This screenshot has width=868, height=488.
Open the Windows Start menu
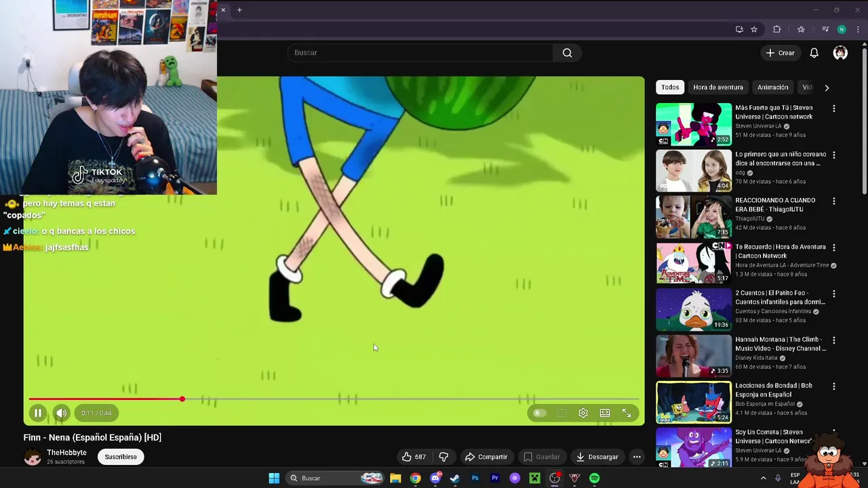(274, 479)
